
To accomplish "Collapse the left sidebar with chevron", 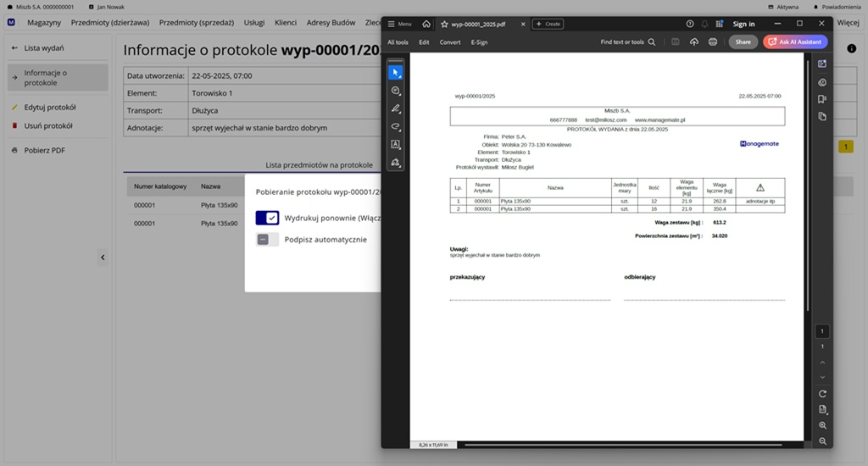I will pos(103,258).
